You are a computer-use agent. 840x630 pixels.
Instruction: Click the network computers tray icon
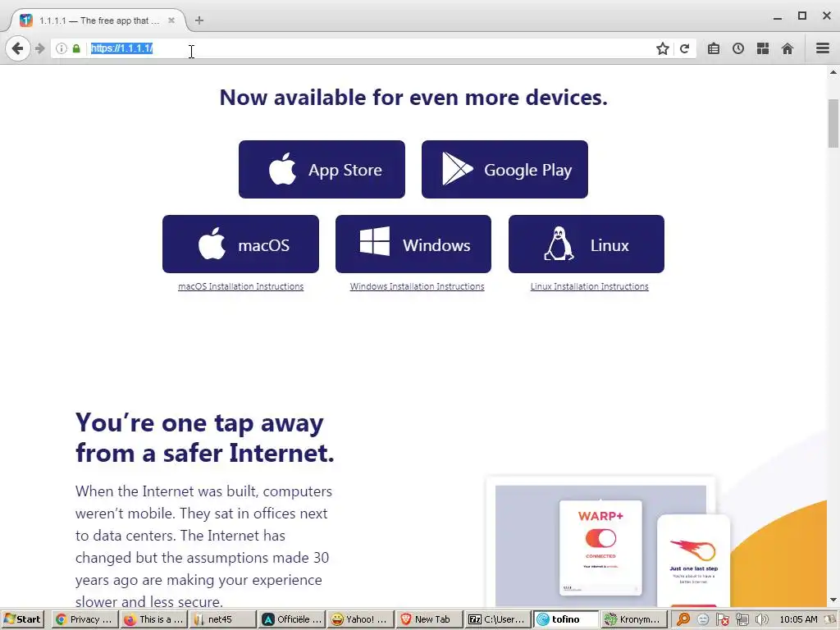click(742, 619)
